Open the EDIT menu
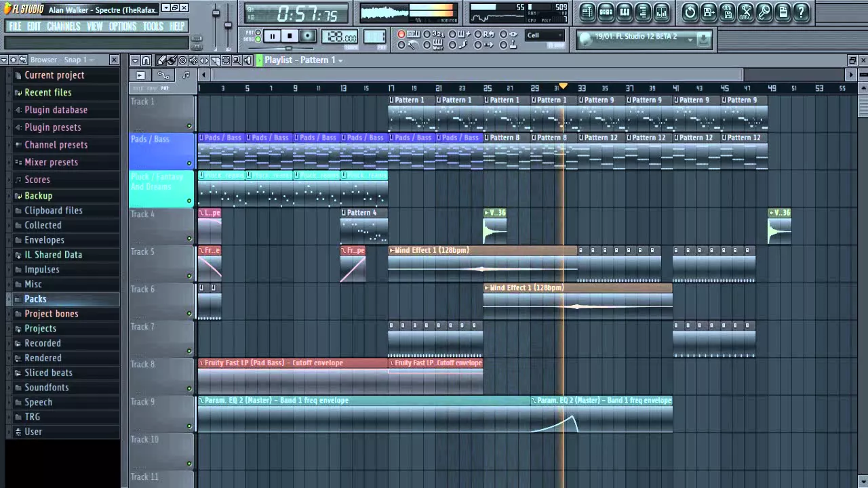This screenshot has width=868, height=488. [x=34, y=26]
